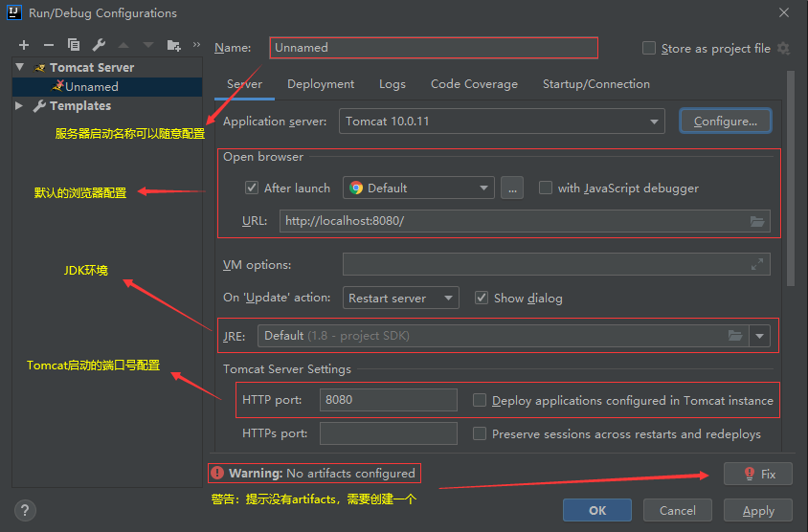Toggle the After launch checkbox
Image resolution: width=808 pixels, height=532 pixels.
point(252,188)
